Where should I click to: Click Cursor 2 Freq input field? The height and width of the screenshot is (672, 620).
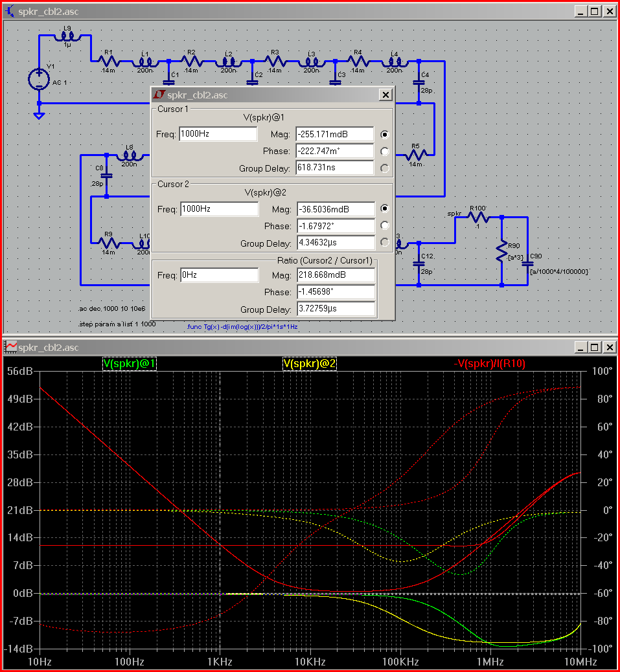point(220,208)
